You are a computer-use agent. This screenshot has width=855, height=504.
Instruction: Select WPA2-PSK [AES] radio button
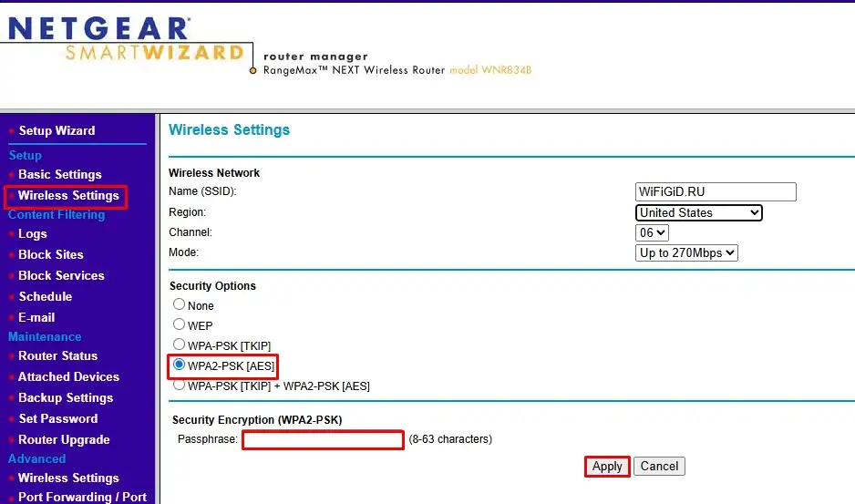coord(180,365)
